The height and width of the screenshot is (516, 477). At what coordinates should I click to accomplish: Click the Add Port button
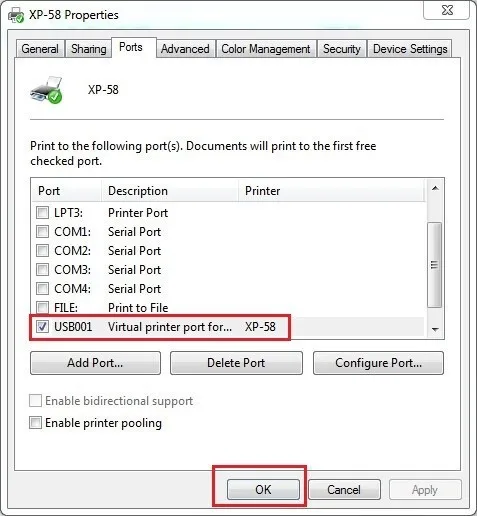click(x=95, y=363)
